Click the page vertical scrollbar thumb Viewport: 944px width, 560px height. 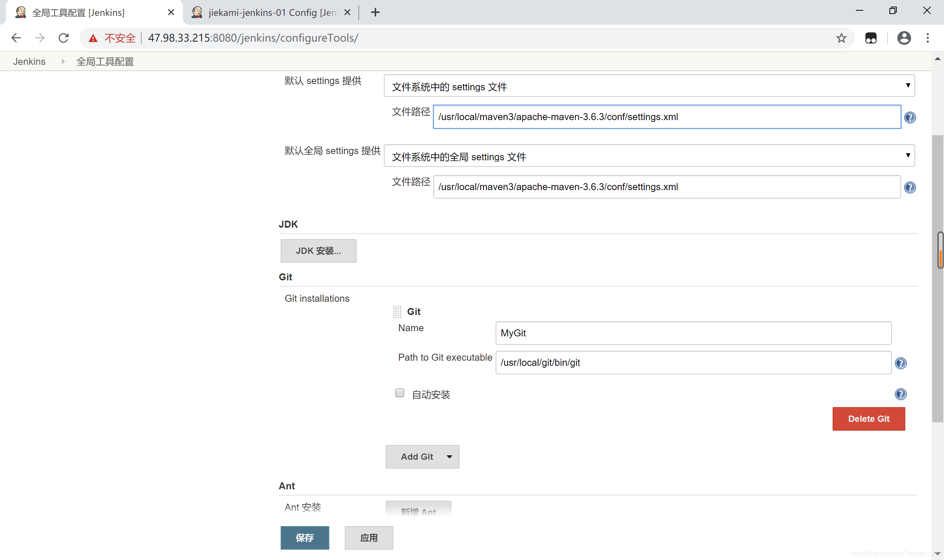[x=937, y=279]
